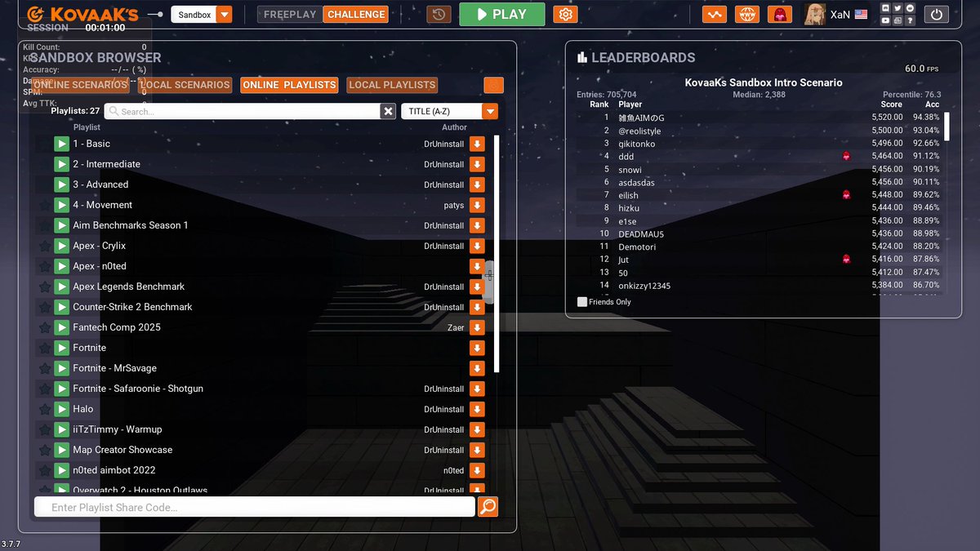Click the KovaaK's logo
Screen dimensions: 980x551
tap(82, 14)
